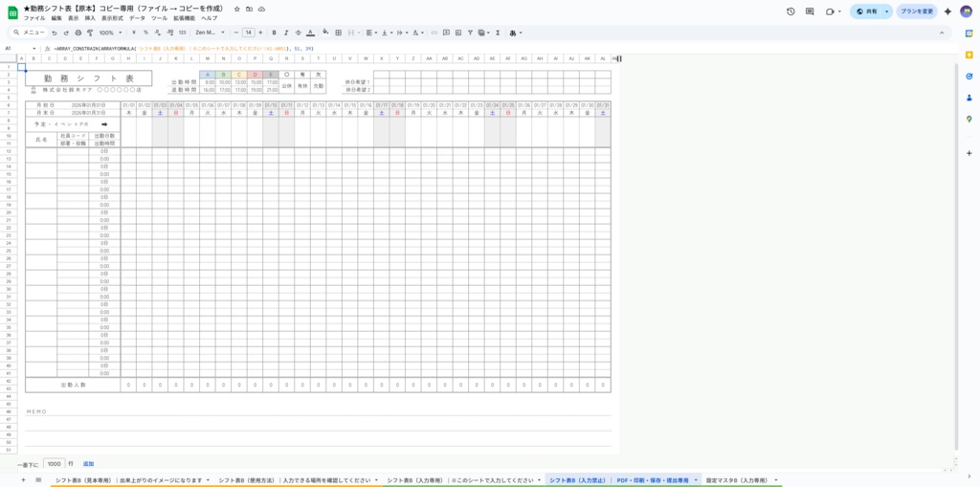The height and width of the screenshot is (487, 980).
Task: Decrease font size minus button
Action: pos(236,33)
